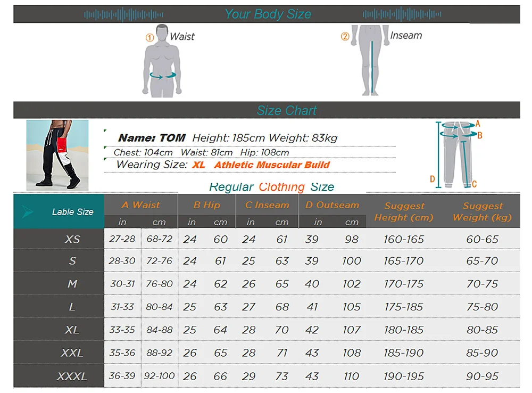Click the orange 'D' diagram label
The width and height of the screenshot is (532, 393).
(432, 179)
